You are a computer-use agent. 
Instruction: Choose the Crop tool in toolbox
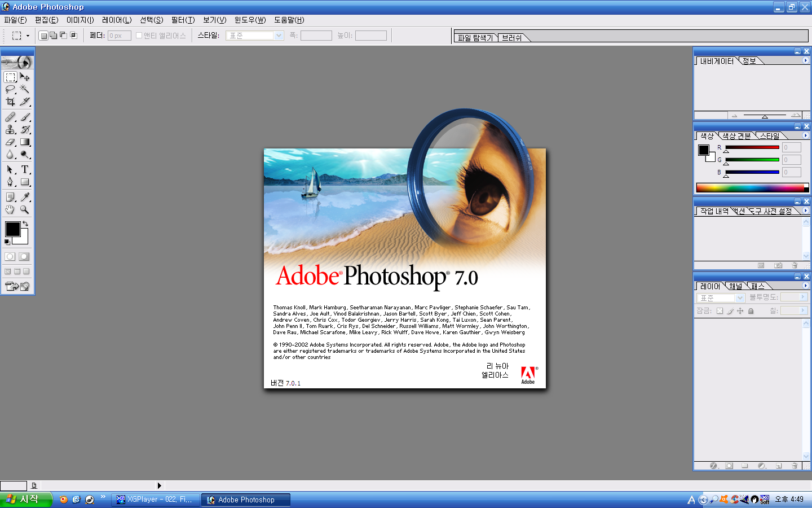pos(10,102)
